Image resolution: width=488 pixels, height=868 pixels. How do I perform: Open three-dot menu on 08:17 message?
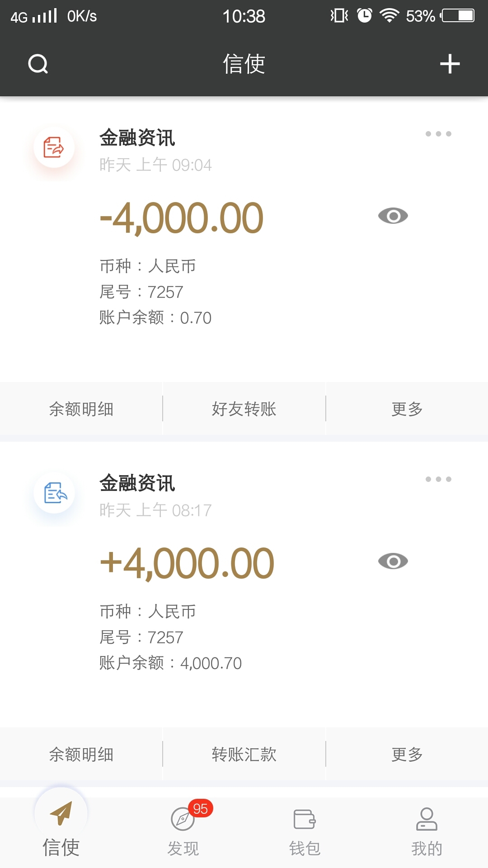click(x=438, y=479)
